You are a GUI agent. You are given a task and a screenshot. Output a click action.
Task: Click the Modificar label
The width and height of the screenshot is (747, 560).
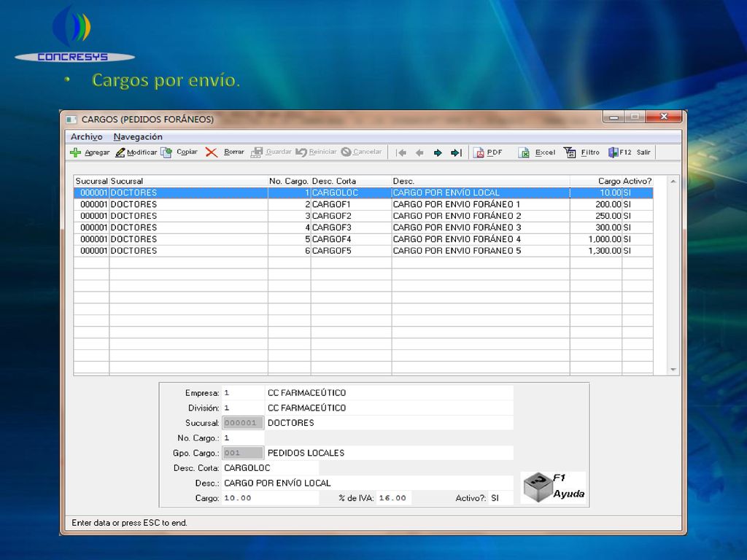[x=142, y=152]
